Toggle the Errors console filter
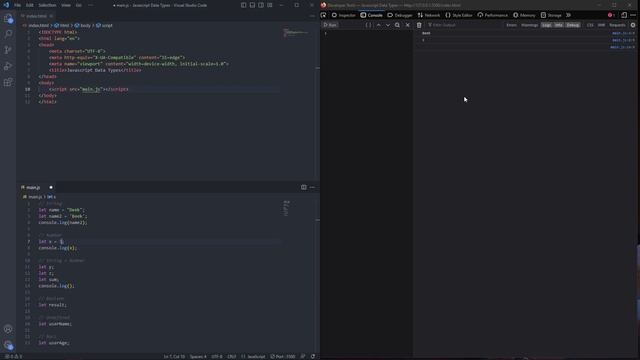The width and height of the screenshot is (640, 360). [511, 25]
